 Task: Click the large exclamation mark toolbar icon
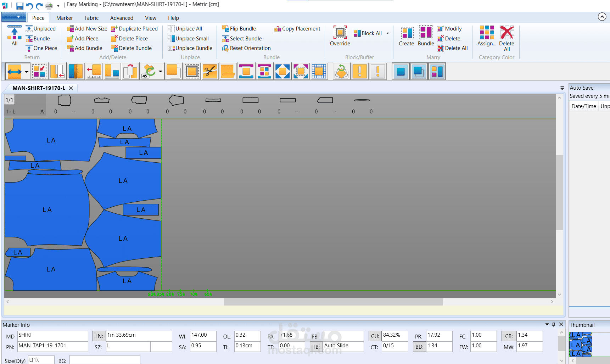tap(360, 72)
